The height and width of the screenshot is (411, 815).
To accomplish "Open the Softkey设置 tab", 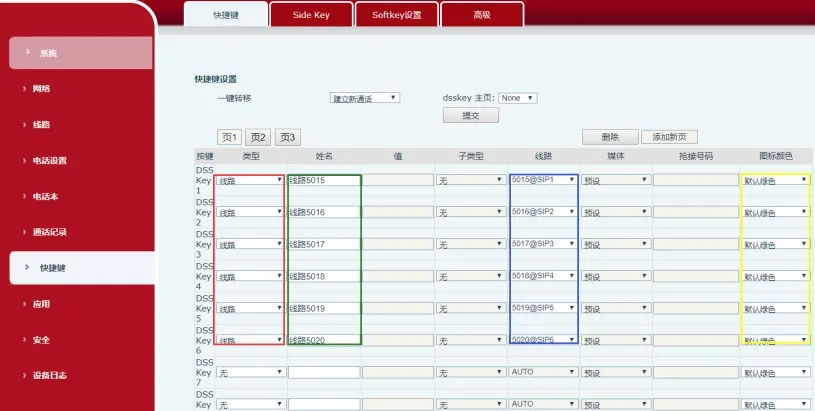I will click(x=397, y=15).
